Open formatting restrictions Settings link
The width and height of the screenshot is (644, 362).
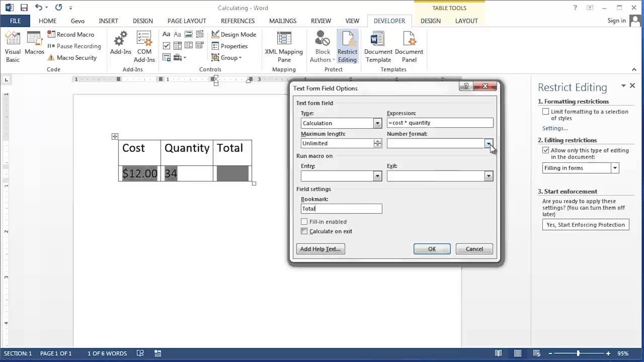555,129
